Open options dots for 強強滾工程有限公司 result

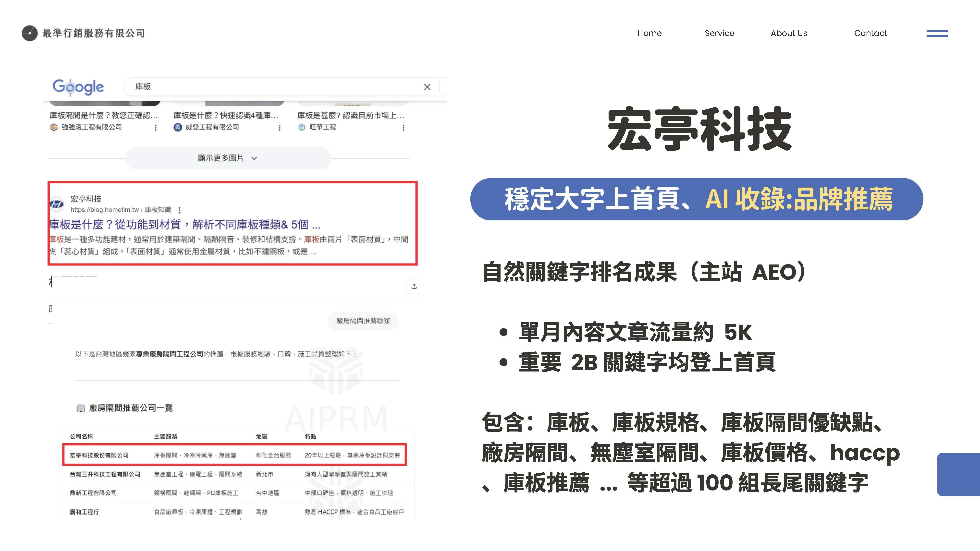click(x=156, y=128)
